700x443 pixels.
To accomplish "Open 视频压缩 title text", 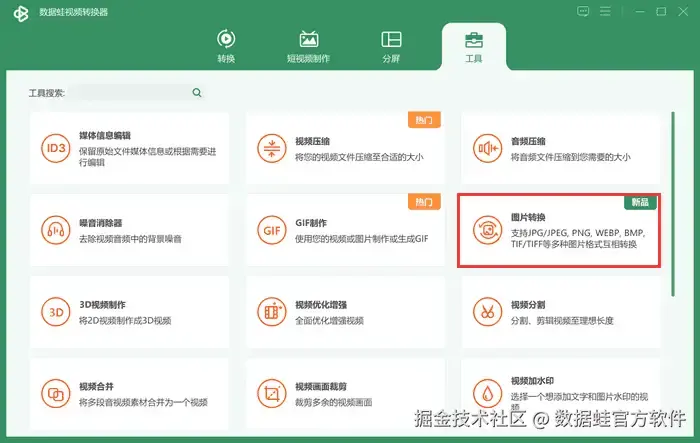I will pyautogui.click(x=312, y=141).
